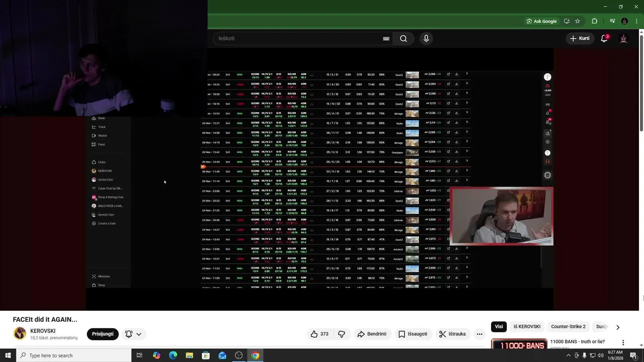Open Microsoft Store from the taskbar

(206, 355)
